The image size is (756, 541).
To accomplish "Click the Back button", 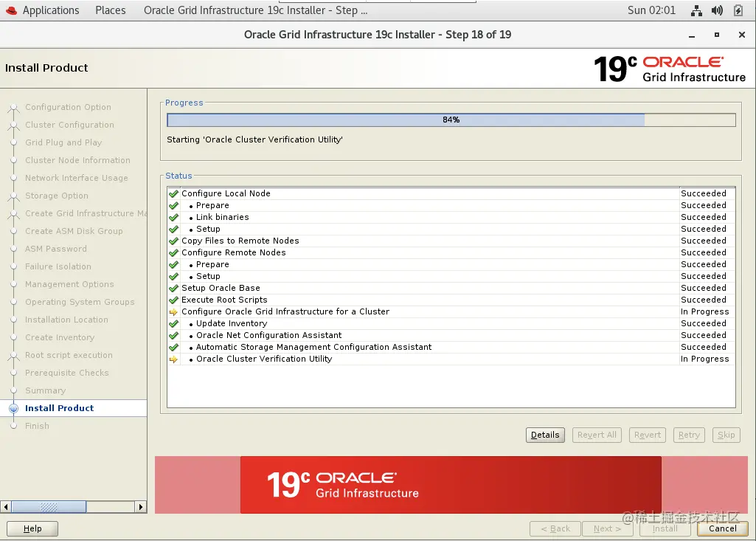I will [x=555, y=528].
